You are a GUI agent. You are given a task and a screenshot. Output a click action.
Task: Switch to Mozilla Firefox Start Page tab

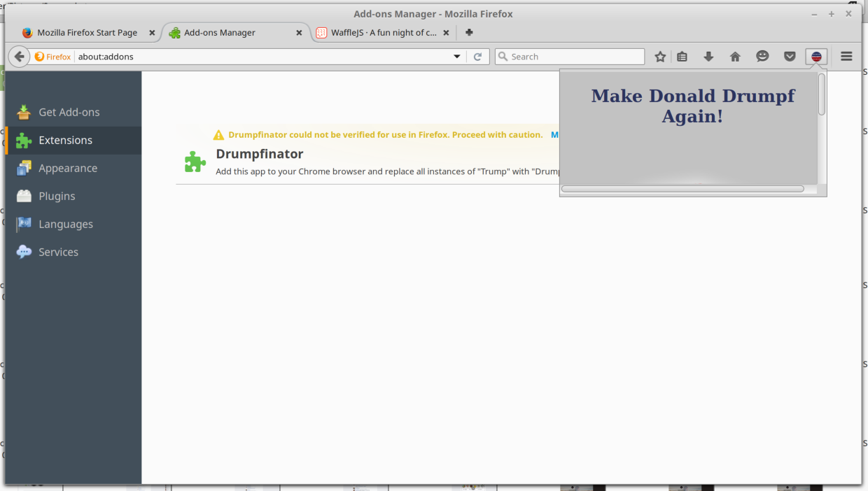click(x=87, y=33)
